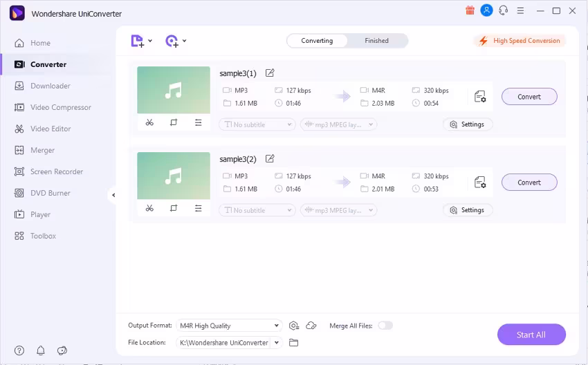Click the trim scissors icon for sample3(2)
Image resolution: width=588 pixels, height=365 pixels.
tap(149, 208)
